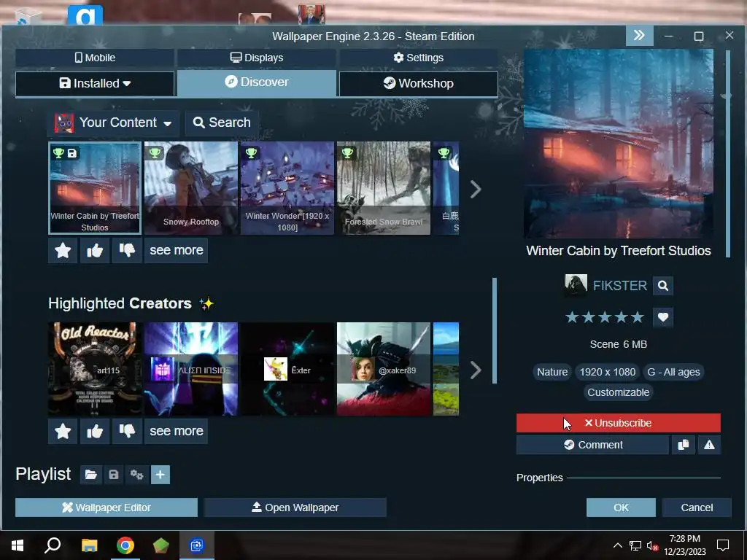Thumbs up the Your Content row
Image resolution: width=747 pixels, height=560 pixels.
95,250
